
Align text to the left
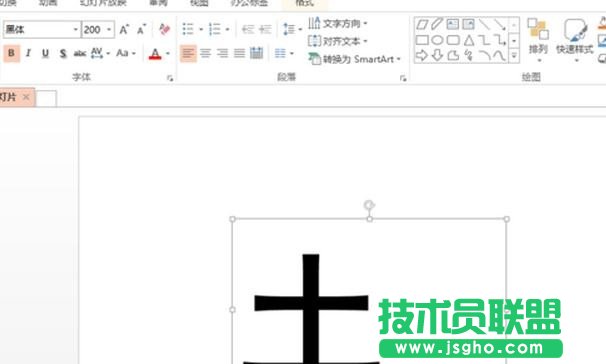[188, 53]
